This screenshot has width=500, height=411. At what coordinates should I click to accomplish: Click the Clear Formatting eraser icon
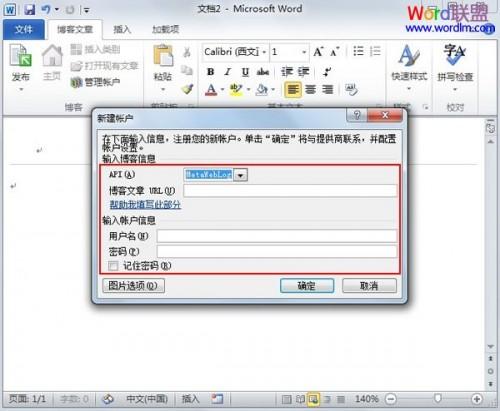(351, 89)
